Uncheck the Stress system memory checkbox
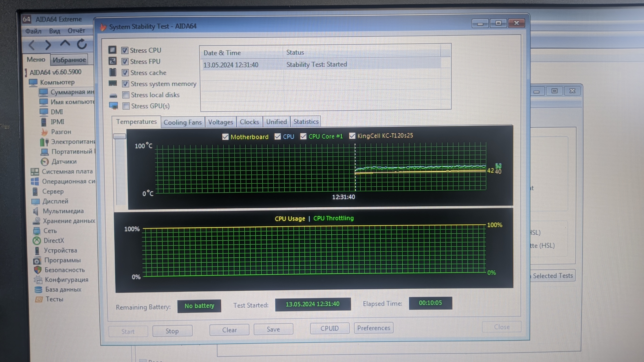This screenshot has width=644, height=362. pos(126,84)
